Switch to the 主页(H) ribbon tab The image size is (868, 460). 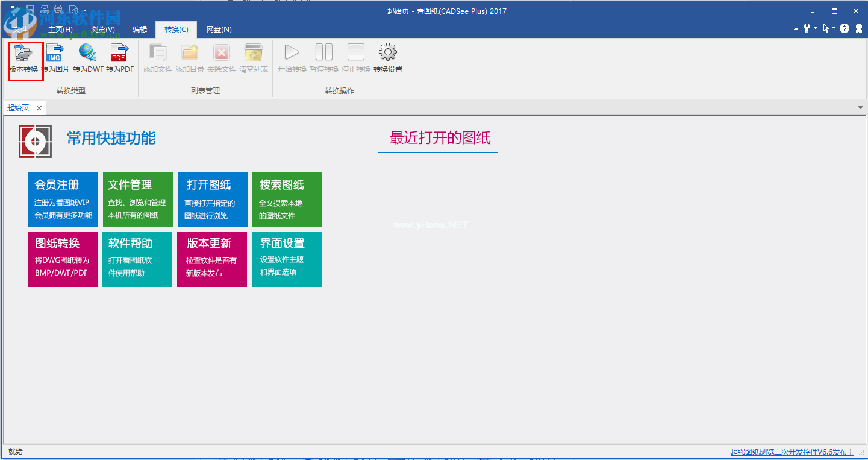click(60, 30)
